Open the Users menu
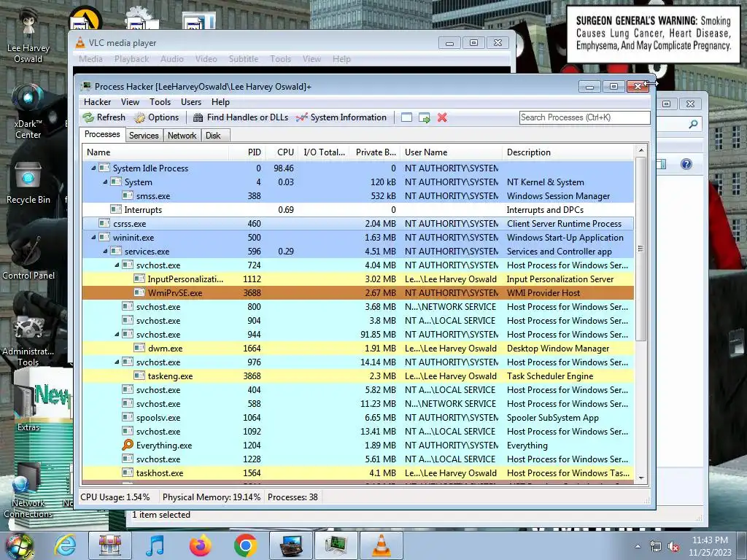Image resolution: width=747 pixels, height=560 pixels. 190,102
